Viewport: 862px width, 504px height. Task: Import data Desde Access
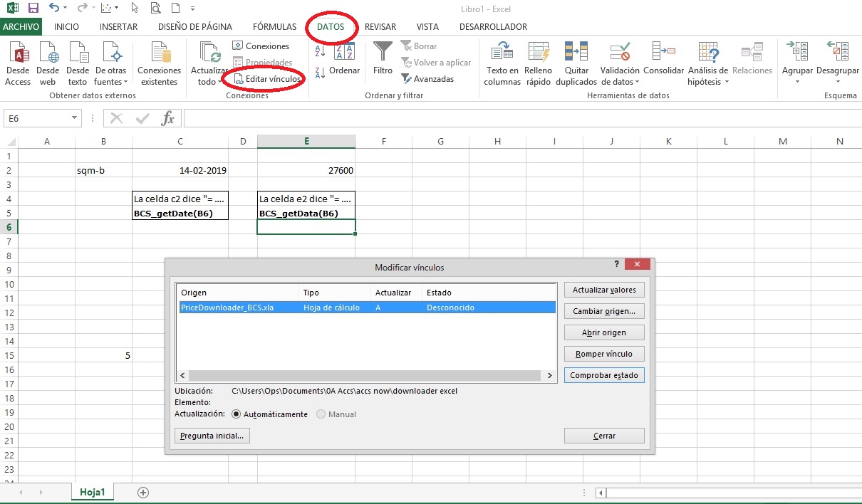(18, 64)
